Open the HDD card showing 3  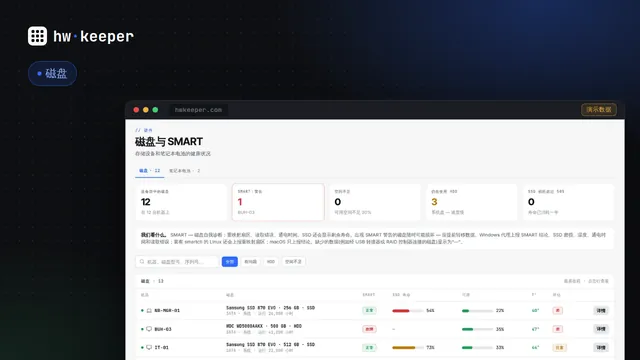[471, 202]
